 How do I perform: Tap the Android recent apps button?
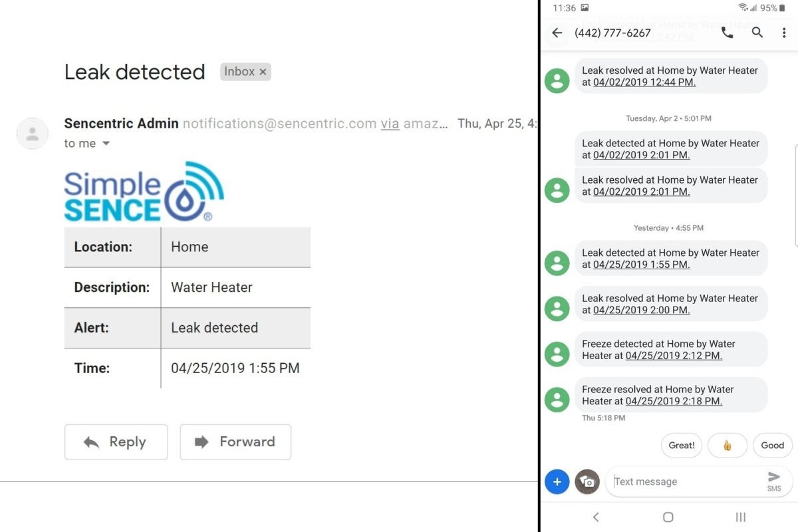point(740,517)
